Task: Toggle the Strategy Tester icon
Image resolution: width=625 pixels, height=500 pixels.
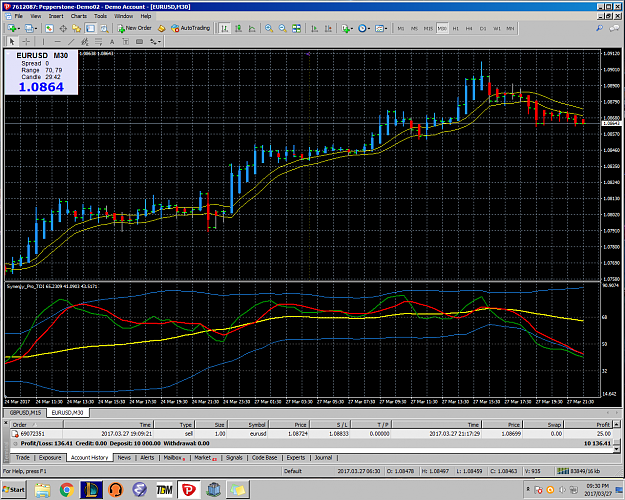Action: 104,28
